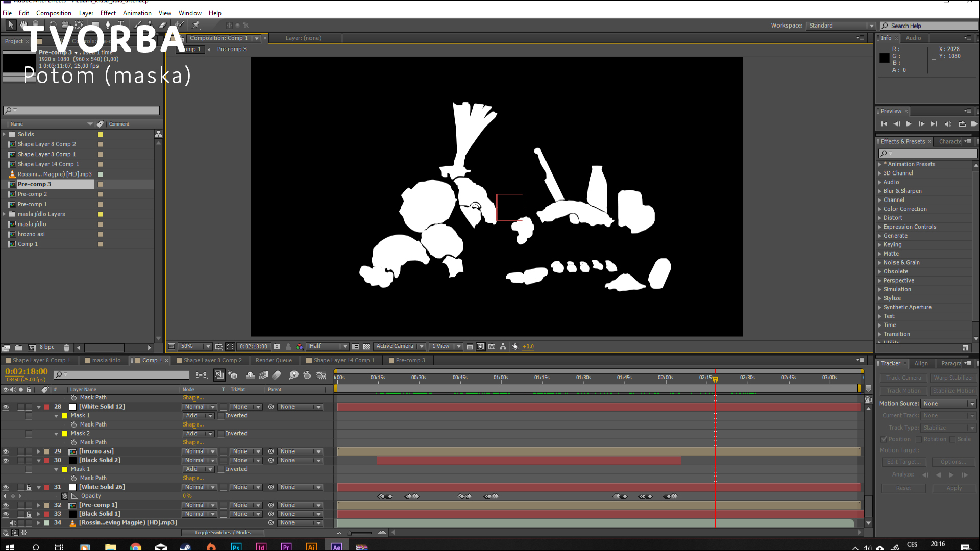Image resolution: width=980 pixels, height=551 pixels.
Task: Click the Play button in Preview panel
Action: coord(909,124)
